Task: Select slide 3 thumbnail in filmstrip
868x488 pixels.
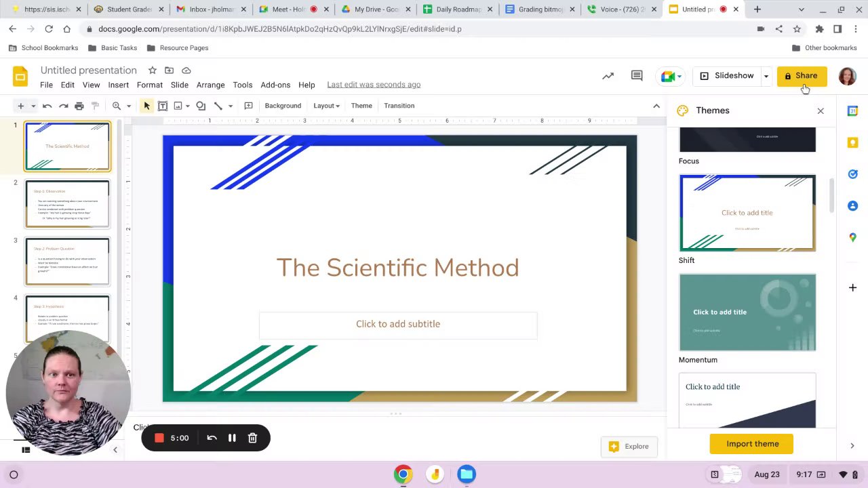Action: coord(67,262)
